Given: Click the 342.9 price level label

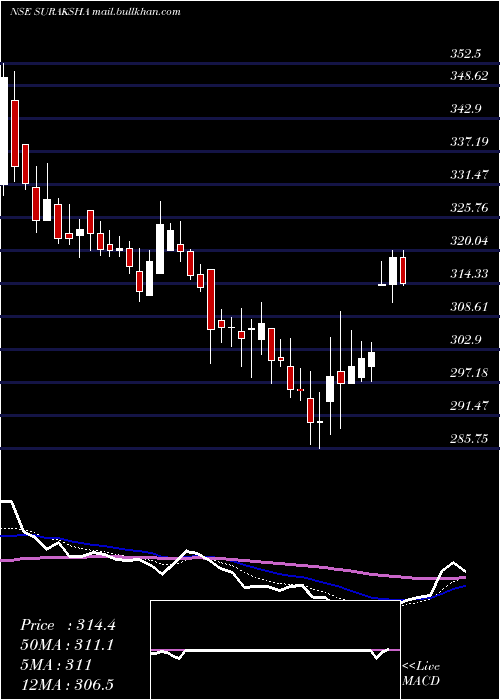Looking at the screenshot, I should [x=466, y=109].
